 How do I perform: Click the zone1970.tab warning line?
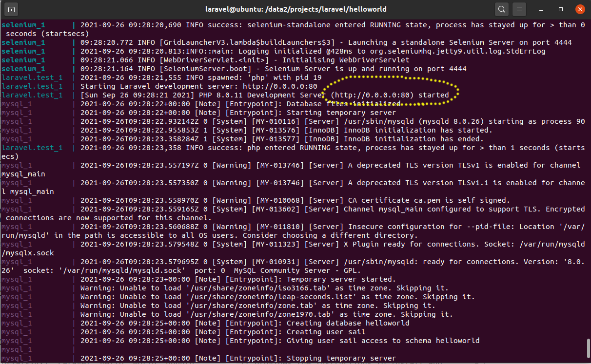266,314
